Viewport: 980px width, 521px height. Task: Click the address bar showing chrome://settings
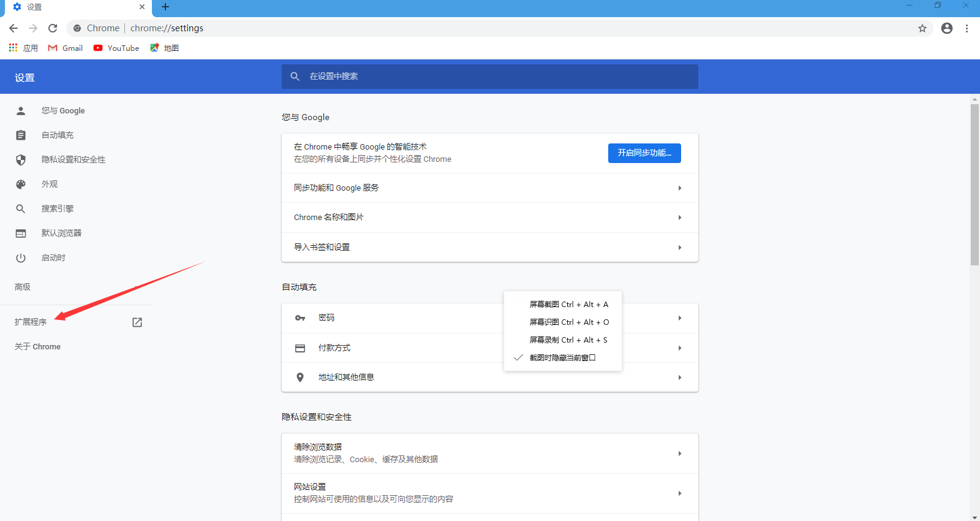click(499, 28)
